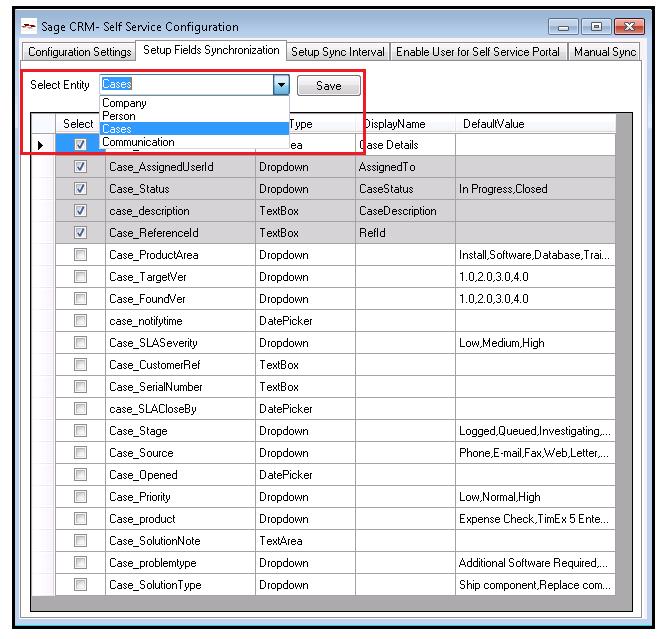Image resolution: width=668 pixels, height=639 pixels.
Task: Click the current row arrow indicator
Action: 41,145
